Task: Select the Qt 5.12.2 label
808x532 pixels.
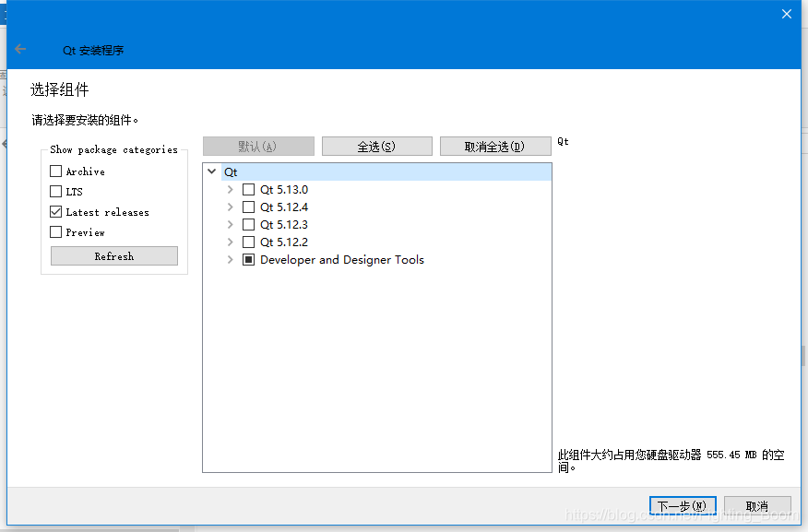Action: coord(284,242)
